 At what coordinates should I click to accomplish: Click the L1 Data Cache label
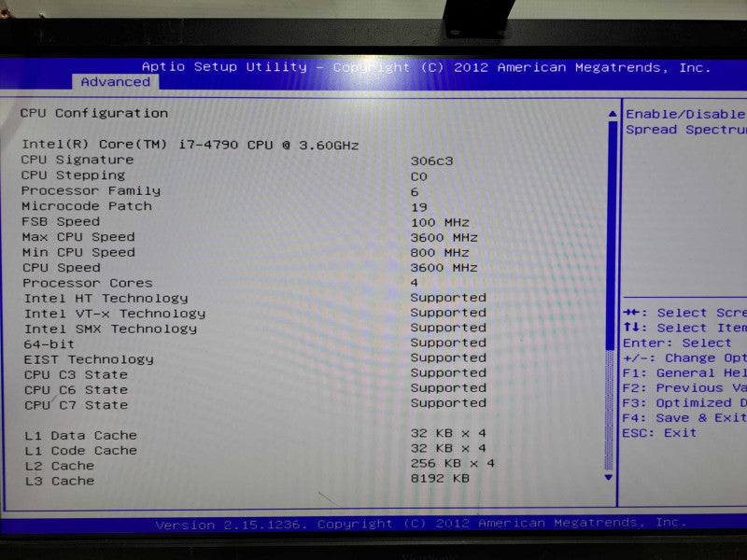coord(81,435)
